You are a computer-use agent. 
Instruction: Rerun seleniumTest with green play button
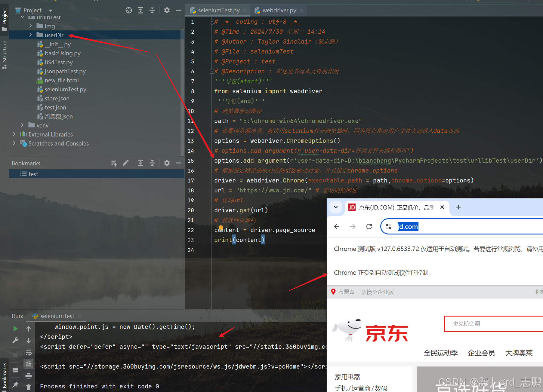point(16,329)
